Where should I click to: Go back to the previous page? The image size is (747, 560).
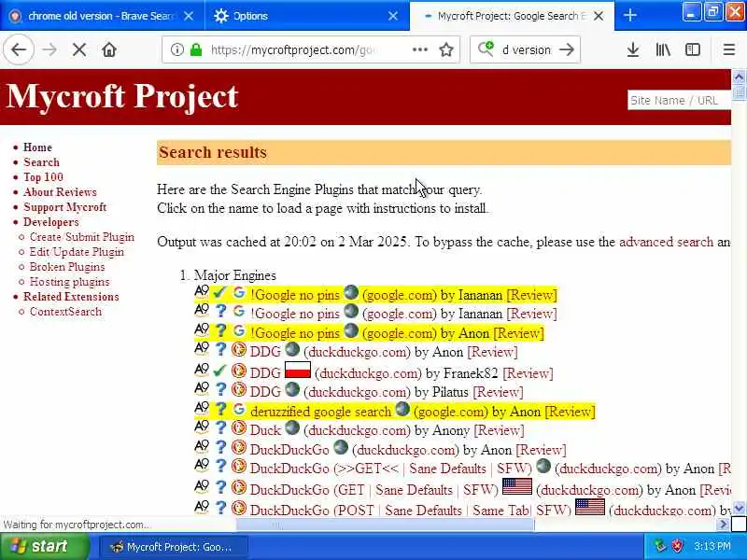(19, 49)
